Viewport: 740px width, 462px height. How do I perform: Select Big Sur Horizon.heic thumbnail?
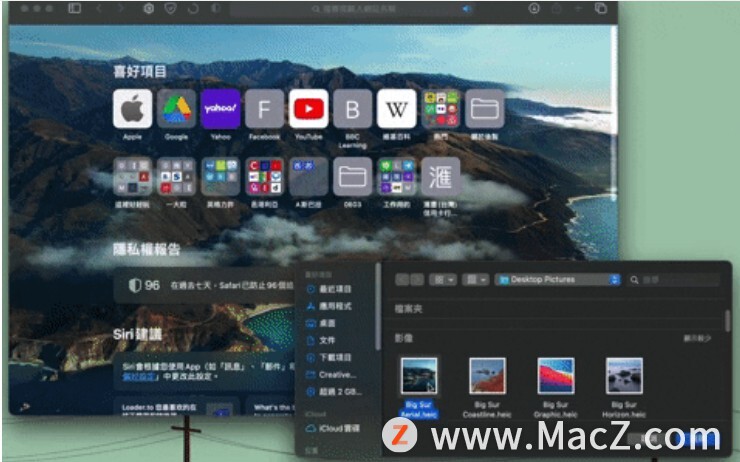click(624, 376)
